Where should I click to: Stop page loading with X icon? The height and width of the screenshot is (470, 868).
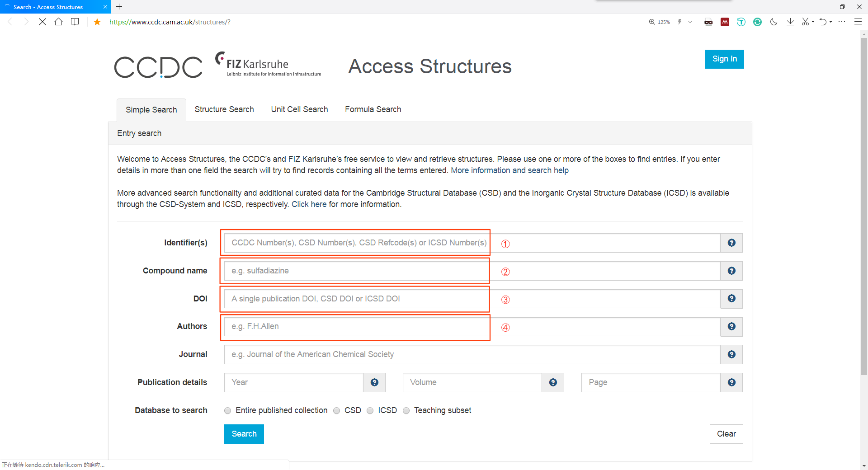(42, 22)
